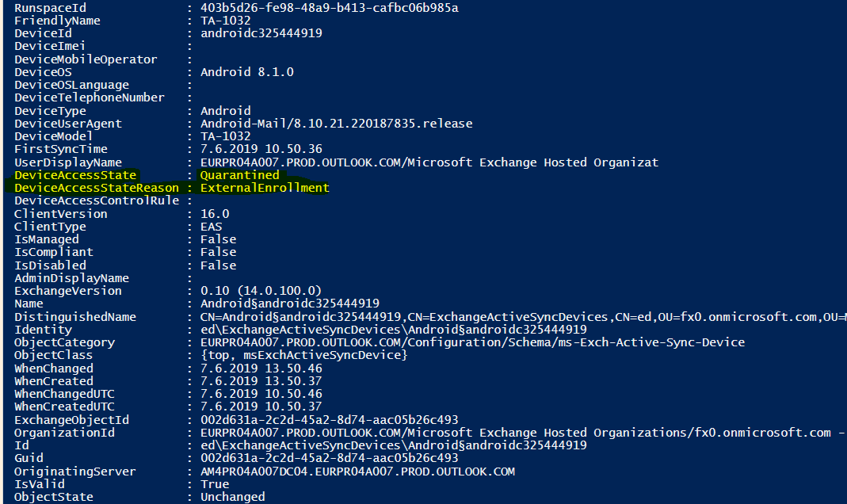Click the DeviceAccessStateReason property label
This screenshot has height=504, width=847.
(97, 188)
